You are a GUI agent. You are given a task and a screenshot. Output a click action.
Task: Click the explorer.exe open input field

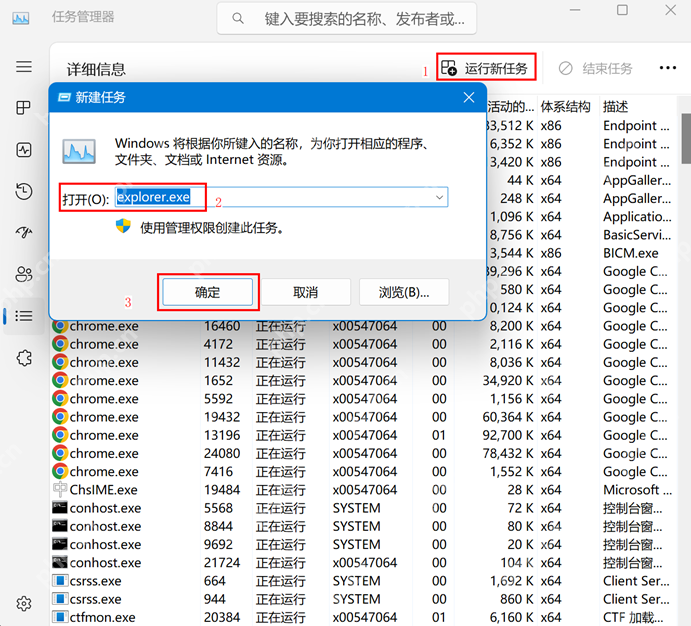(282, 197)
